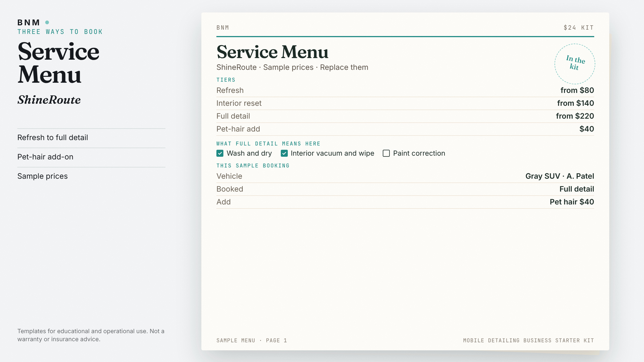Click the document's "Service Menu" title

tap(272, 52)
